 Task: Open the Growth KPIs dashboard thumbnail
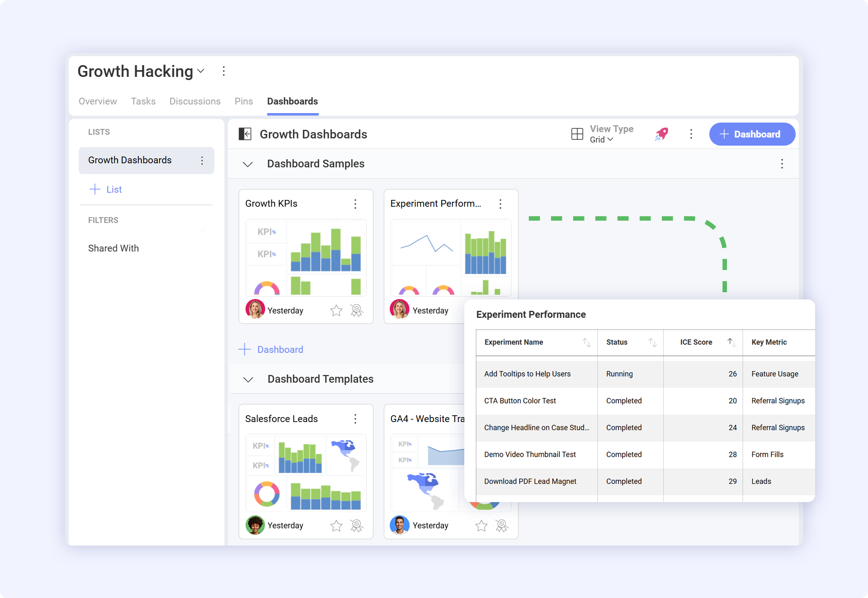[x=306, y=258]
